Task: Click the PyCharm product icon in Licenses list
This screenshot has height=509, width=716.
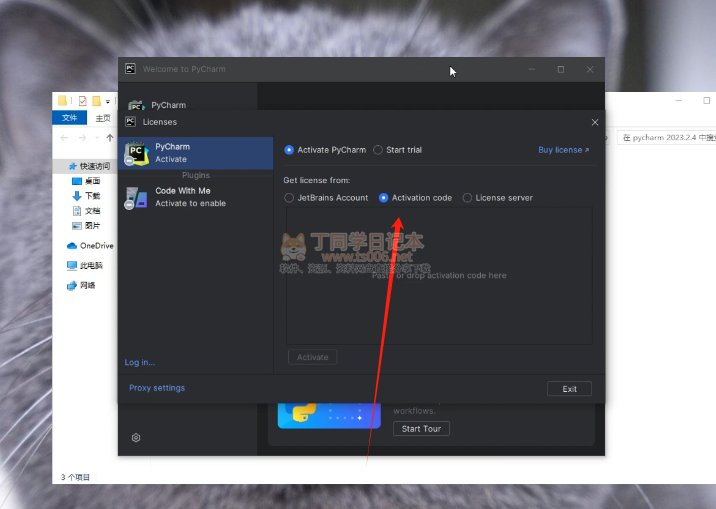Action: point(136,153)
